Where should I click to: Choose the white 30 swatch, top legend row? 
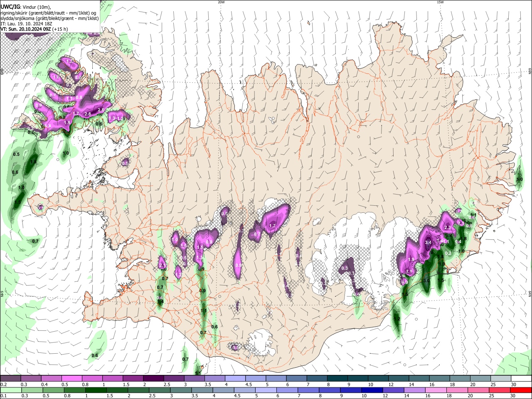click(x=521, y=379)
